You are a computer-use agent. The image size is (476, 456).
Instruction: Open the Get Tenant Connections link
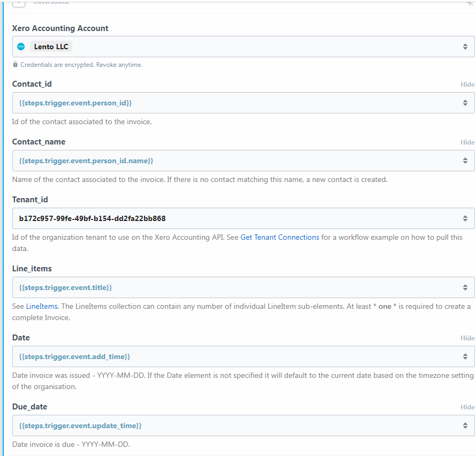(279, 237)
